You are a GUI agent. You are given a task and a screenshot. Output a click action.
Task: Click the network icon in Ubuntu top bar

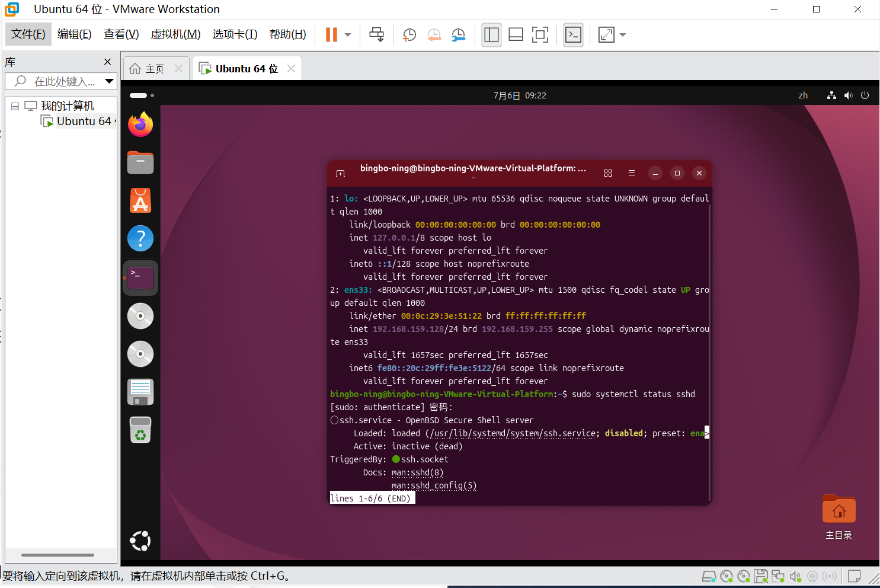click(x=831, y=95)
